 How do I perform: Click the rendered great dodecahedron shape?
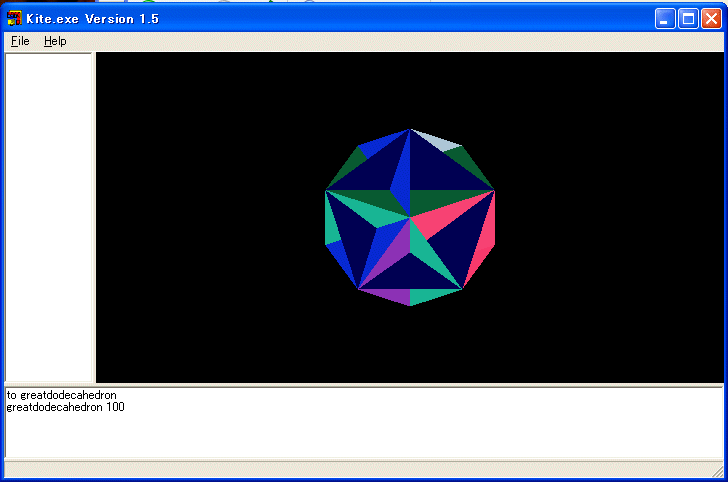(410, 217)
